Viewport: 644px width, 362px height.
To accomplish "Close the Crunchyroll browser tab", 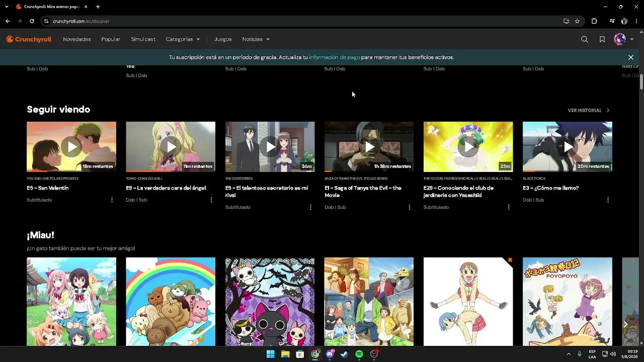I will pos(86,7).
